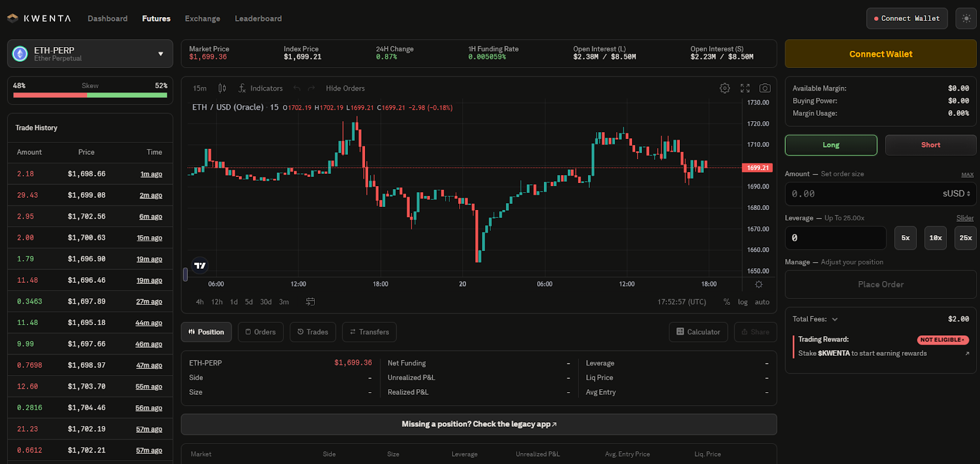Toggle the light/dark theme icon
Screen dimensions: 980x464
966,18
